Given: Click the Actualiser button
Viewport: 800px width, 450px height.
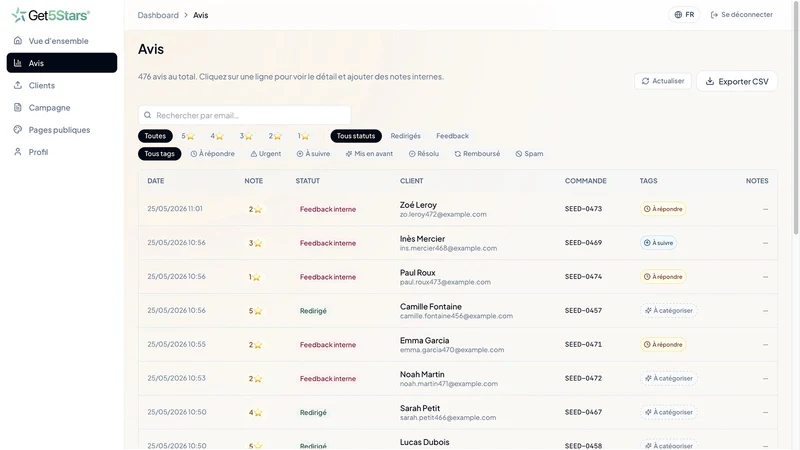Looking at the screenshot, I should coord(663,81).
